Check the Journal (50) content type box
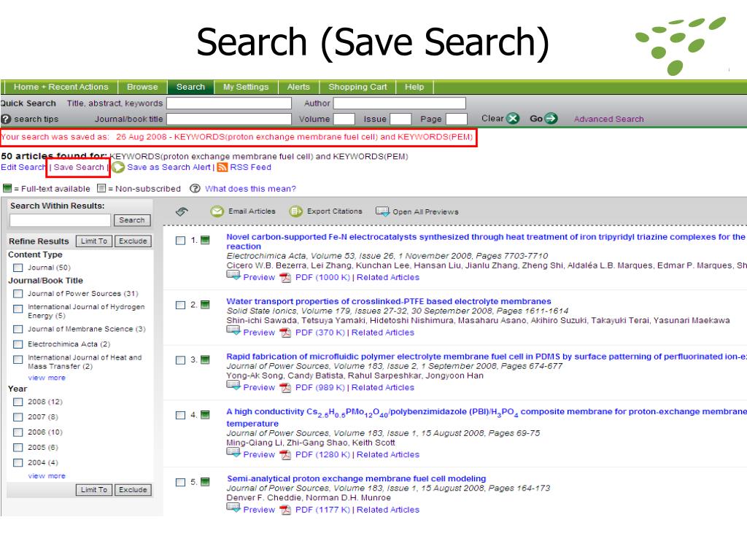 point(18,268)
